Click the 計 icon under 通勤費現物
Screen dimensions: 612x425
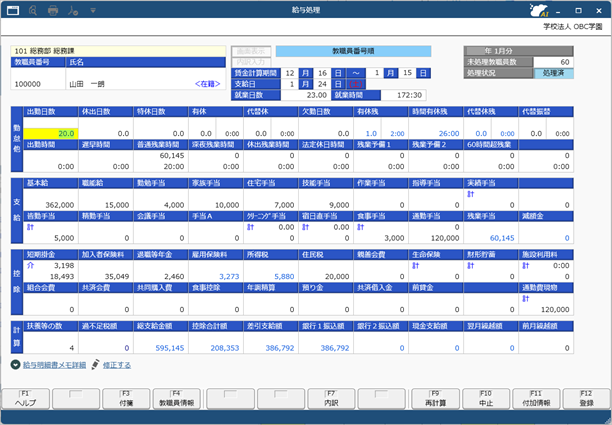tap(525, 299)
